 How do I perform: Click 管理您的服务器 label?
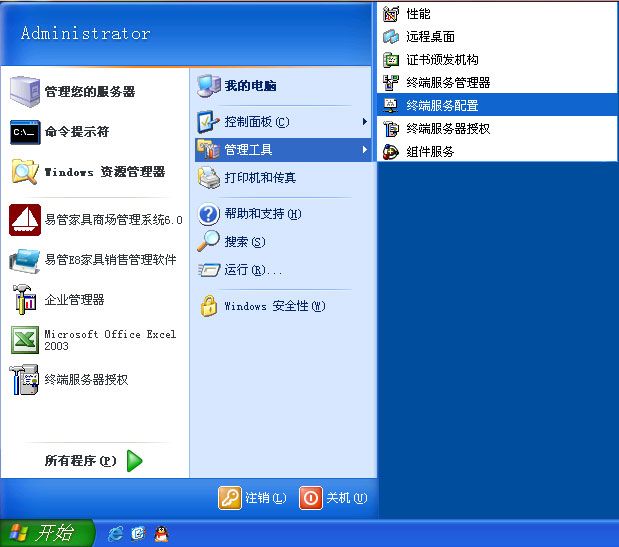click(x=90, y=92)
